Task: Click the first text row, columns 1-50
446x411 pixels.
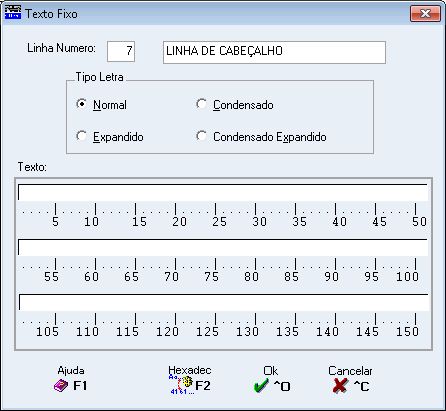Action: pyautogui.click(x=223, y=192)
